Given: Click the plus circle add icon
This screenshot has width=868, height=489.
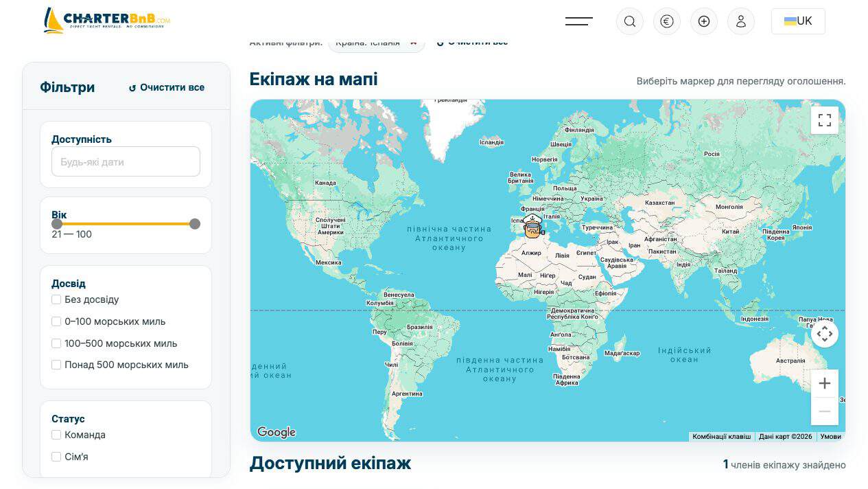Looking at the screenshot, I should click(703, 21).
